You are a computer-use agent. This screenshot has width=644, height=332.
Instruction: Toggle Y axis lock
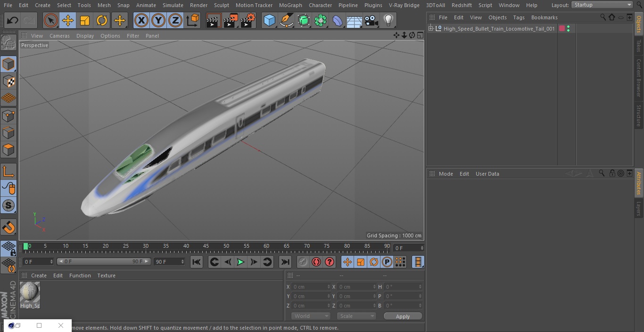pyautogui.click(x=158, y=20)
